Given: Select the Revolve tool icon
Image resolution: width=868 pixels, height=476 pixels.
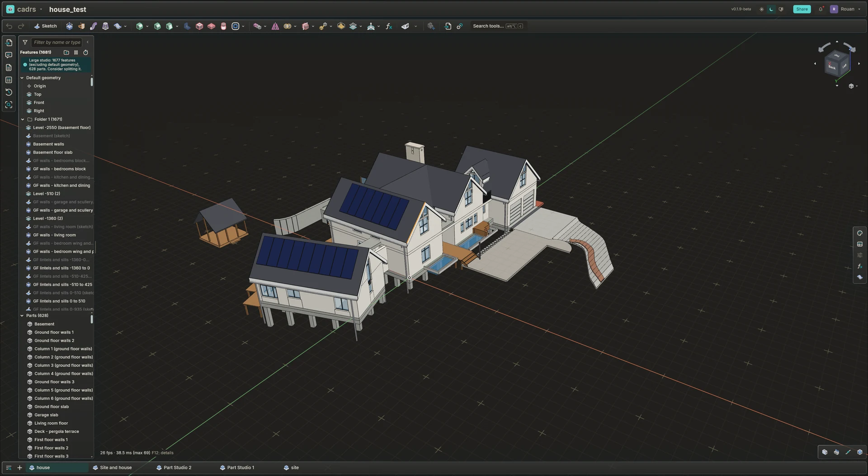Looking at the screenshot, I should point(81,26).
